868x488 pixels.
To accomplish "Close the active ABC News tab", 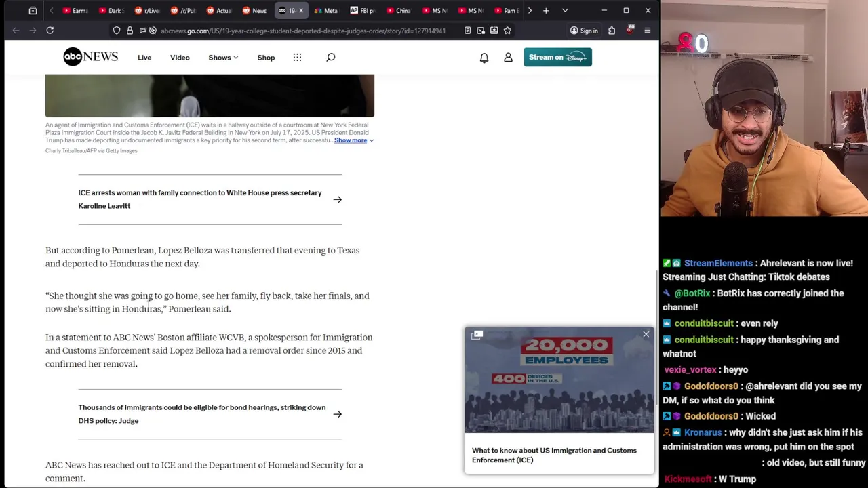I will point(301,10).
